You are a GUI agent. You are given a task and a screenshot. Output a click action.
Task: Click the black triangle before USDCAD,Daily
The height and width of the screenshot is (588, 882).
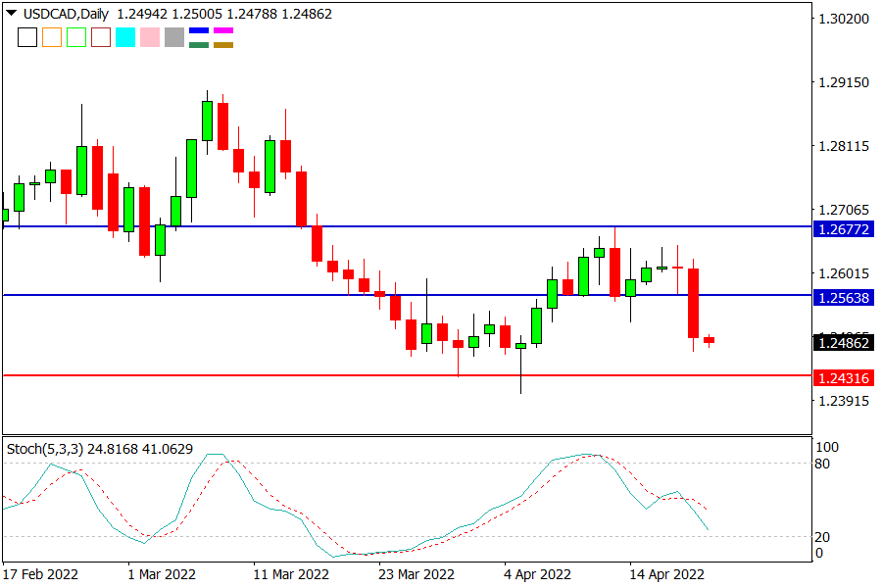coord(11,13)
